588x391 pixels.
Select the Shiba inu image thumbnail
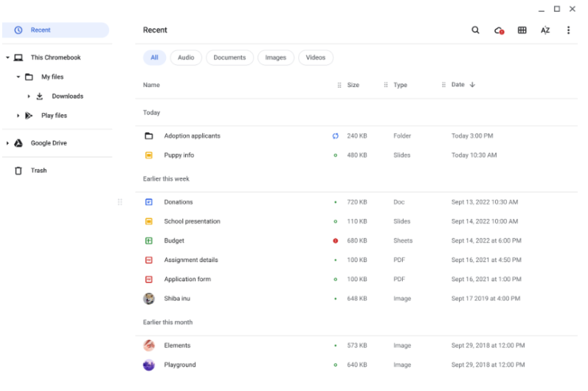[x=149, y=299]
